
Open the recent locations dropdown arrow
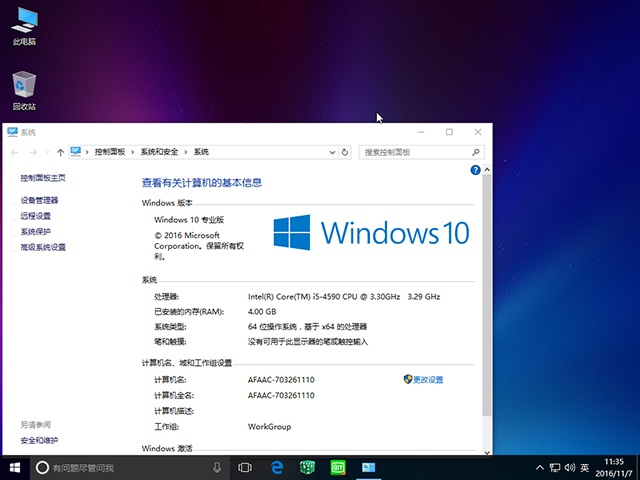[48, 152]
